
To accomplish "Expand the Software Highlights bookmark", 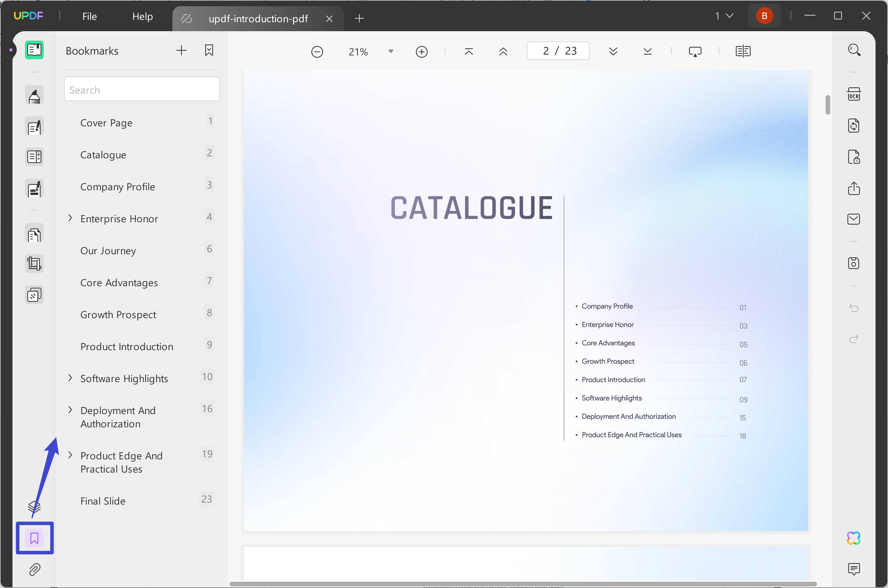I will point(70,378).
